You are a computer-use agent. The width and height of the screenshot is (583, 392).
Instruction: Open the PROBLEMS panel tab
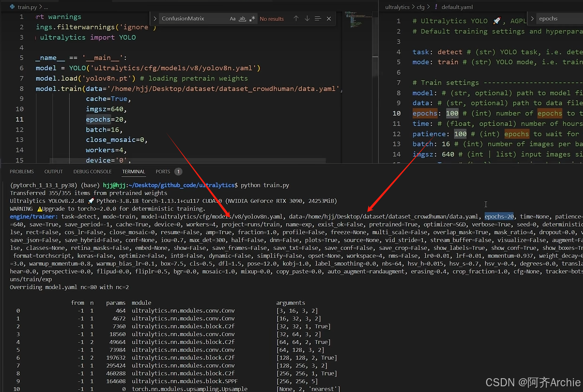tap(22, 172)
